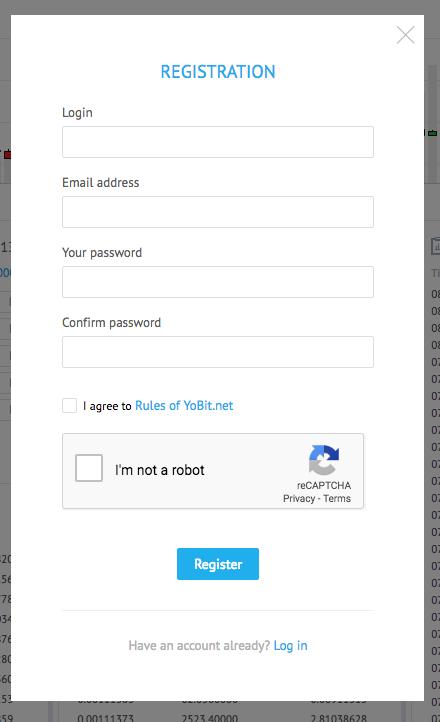Select the Your password input box

218,282
